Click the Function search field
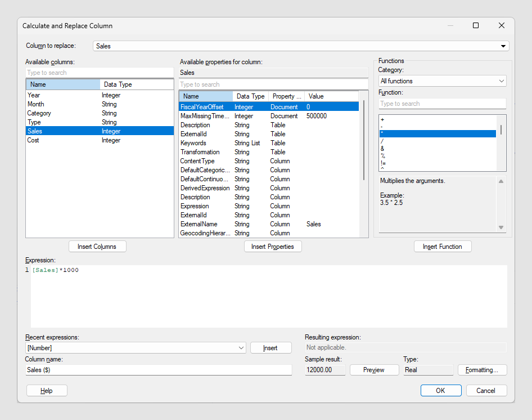 [442, 104]
